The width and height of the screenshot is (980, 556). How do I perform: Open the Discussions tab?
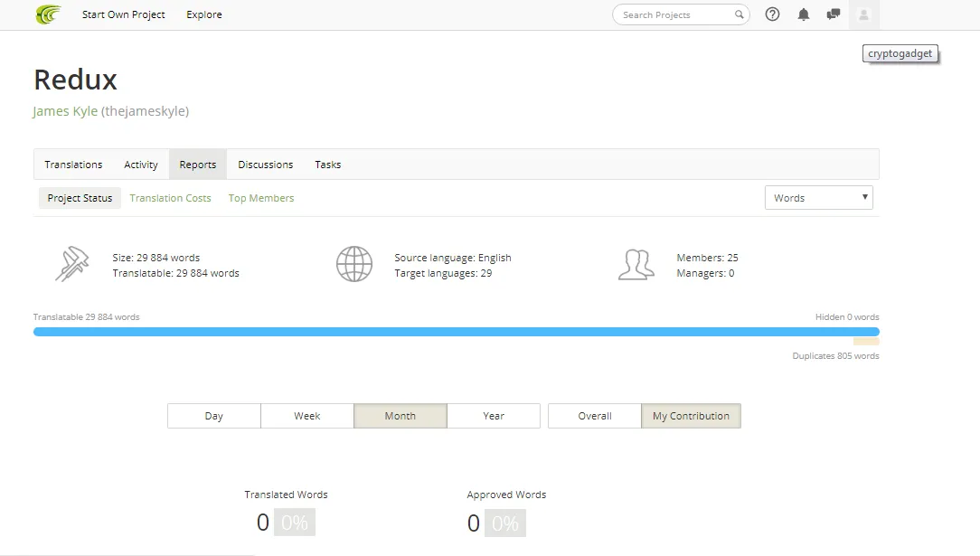tap(265, 165)
